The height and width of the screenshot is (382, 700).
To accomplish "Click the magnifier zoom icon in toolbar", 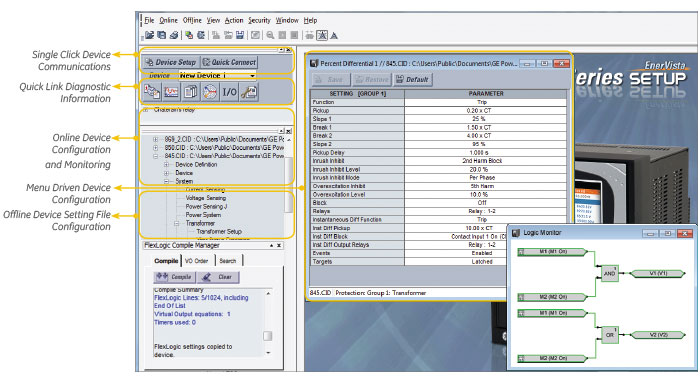I will [270, 35].
